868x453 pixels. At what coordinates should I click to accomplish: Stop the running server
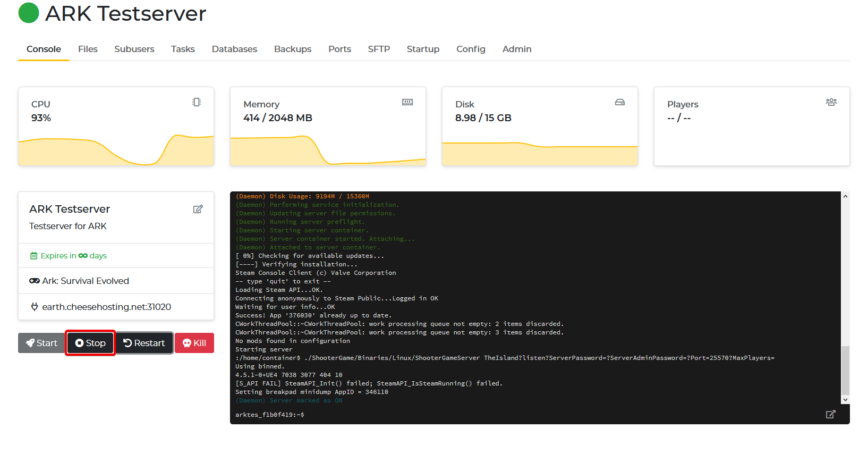click(90, 343)
